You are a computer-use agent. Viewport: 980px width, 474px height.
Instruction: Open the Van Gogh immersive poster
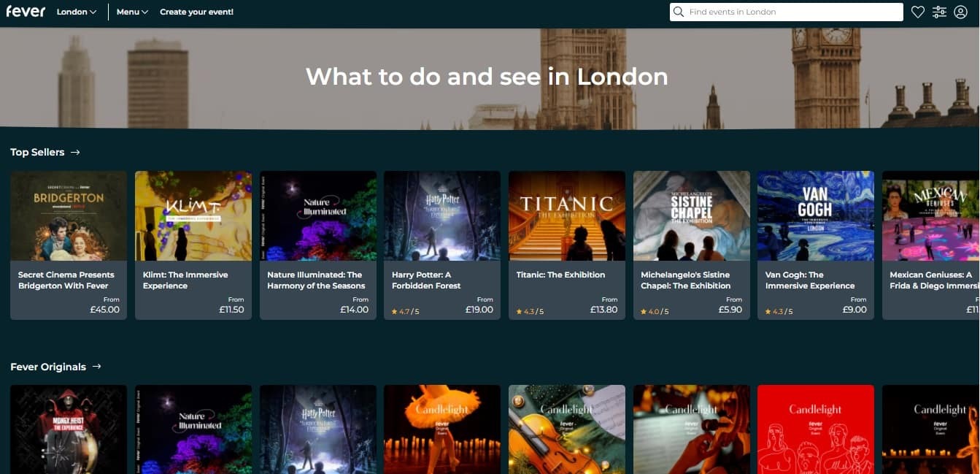[x=816, y=216]
